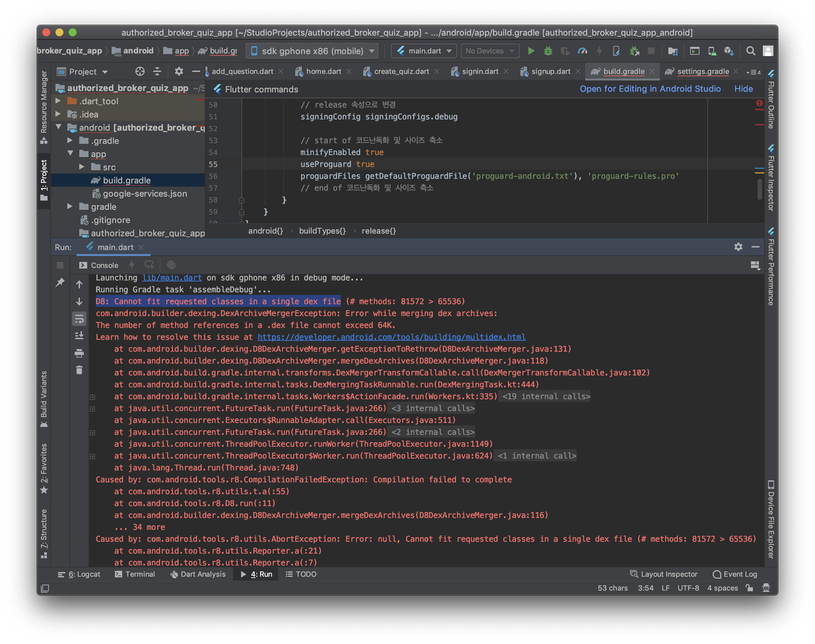Pin the Run tab with pin icon

pyautogui.click(x=60, y=282)
